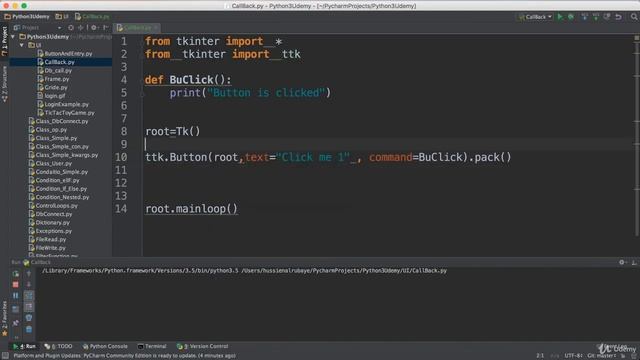Select the CallBack tab in Run panel

pos(38,262)
